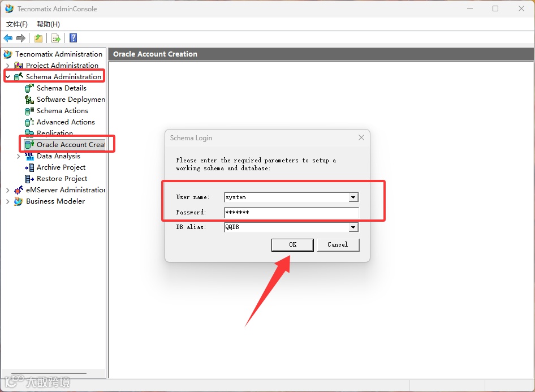Click the Archive Project icon
The height and width of the screenshot is (392, 535).
29,167
